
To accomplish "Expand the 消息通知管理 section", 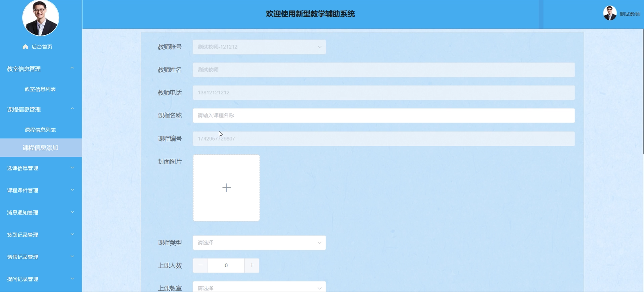I will 40,213.
